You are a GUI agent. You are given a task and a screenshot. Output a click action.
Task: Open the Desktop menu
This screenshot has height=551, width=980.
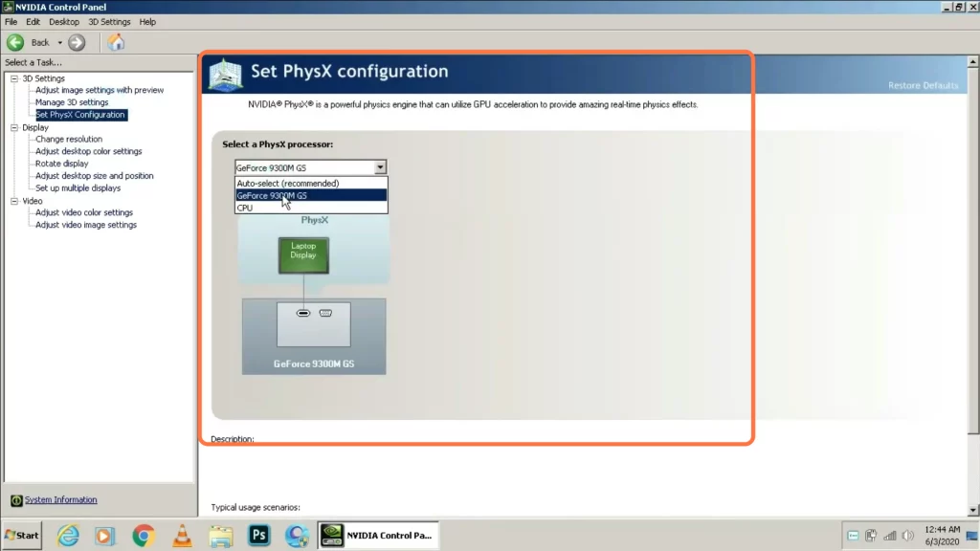point(64,22)
